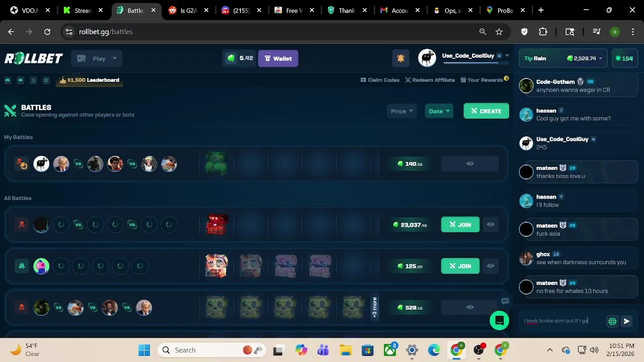Screen dimensions: 644x362
Task: Collapse chat with the speech bubble icon
Action: tap(505, 301)
